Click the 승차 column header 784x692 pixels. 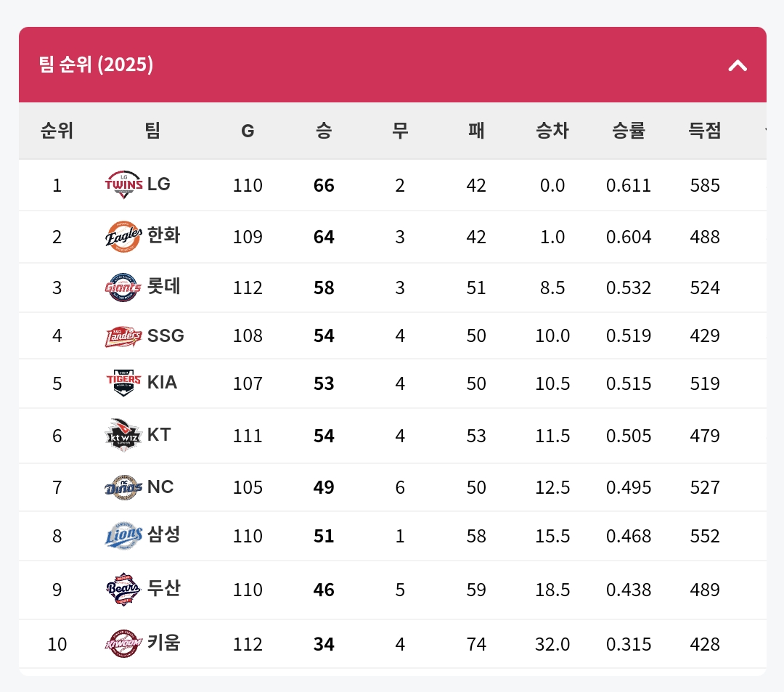tap(552, 131)
